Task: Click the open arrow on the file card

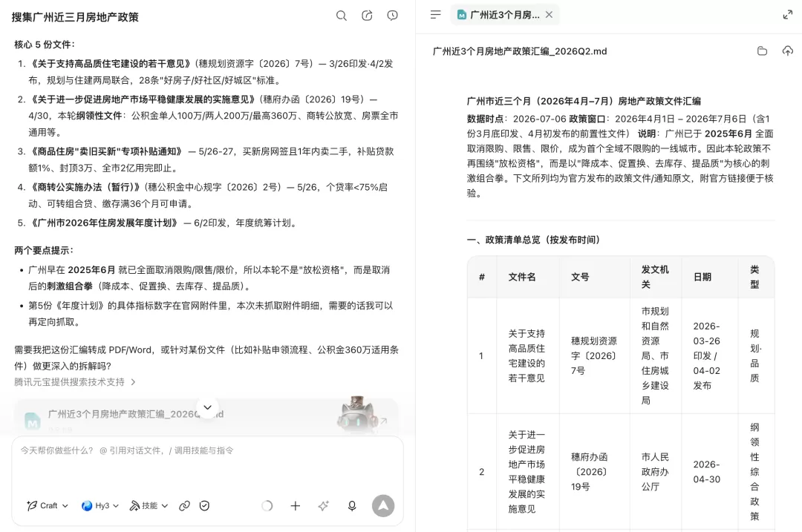Action: coord(384,421)
